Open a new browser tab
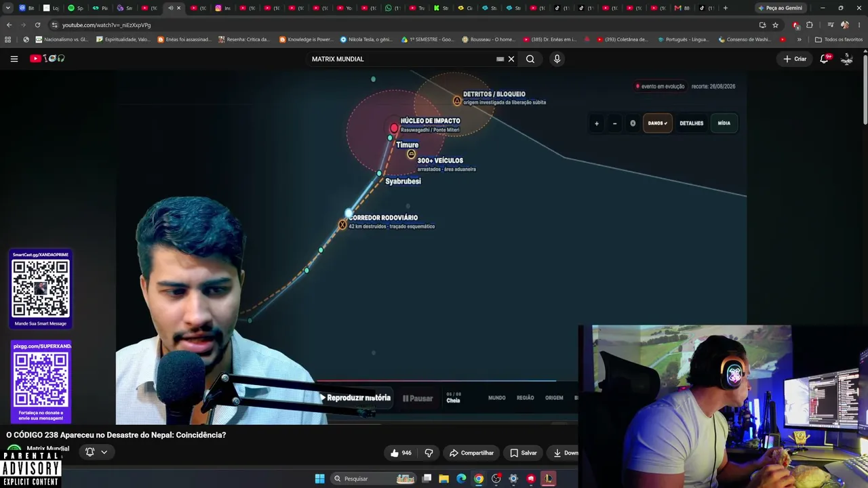The height and width of the screenshot is (488, 868). (725, 8)
